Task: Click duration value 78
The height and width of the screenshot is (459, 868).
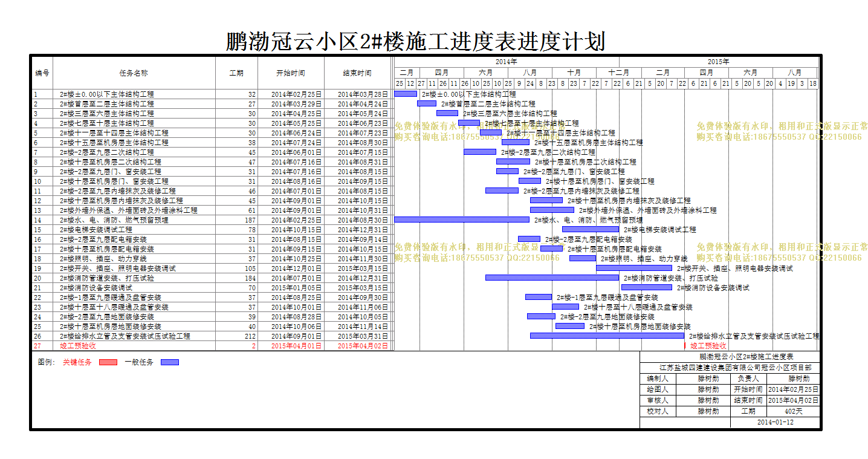Action: pyautogui.click(x=251, y=230)
